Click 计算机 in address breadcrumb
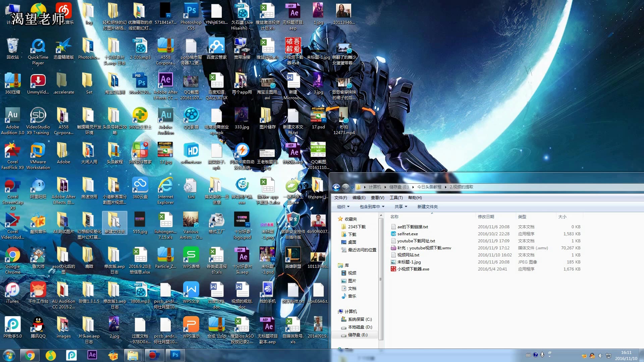This screenshot has height=362, width=644. click(375, 187)
